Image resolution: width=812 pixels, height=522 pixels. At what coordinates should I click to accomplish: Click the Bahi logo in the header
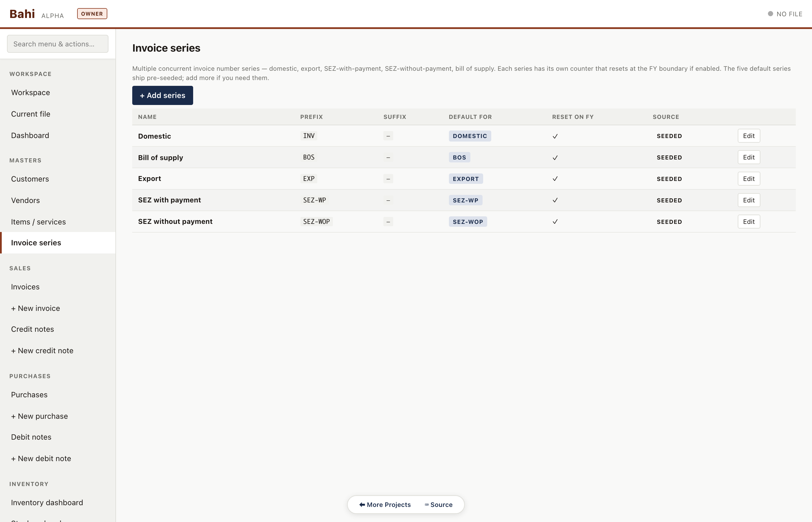click(x=22, y=14)
